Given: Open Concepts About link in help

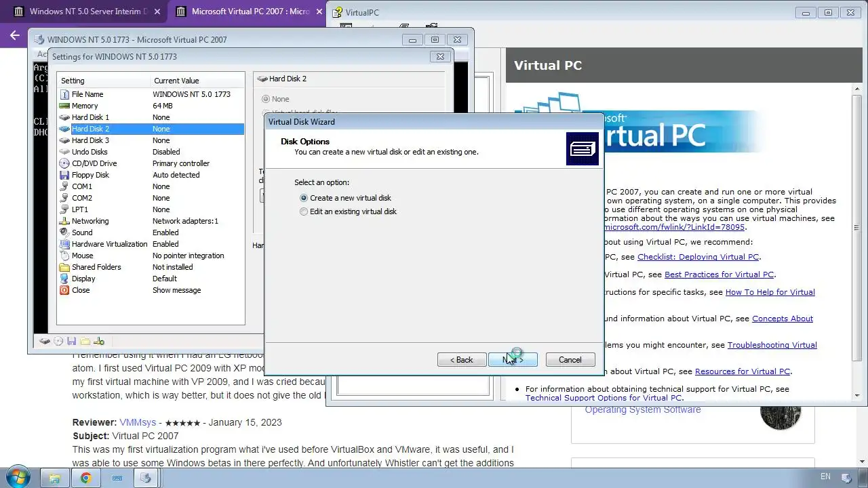Looking at the screenshot, I should click(782, 319).
